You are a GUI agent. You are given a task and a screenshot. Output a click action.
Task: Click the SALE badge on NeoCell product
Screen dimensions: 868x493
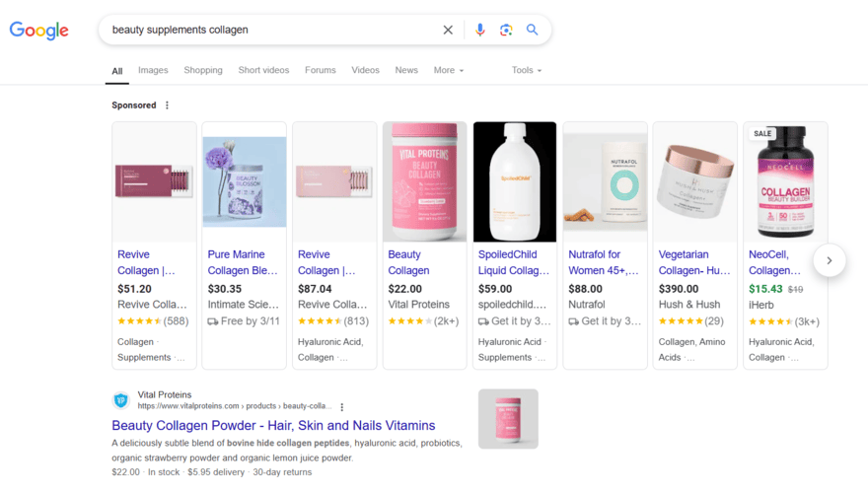pyautogui.click(x=762, y=133)
